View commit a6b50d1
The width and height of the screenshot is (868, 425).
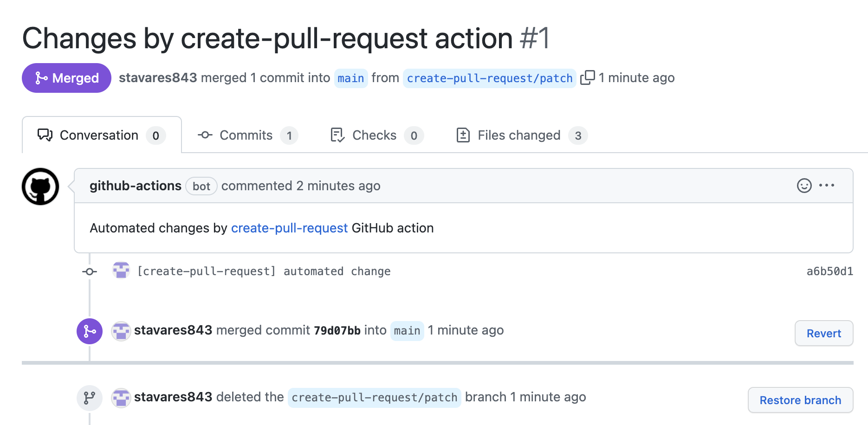click(x=829, y=271)
